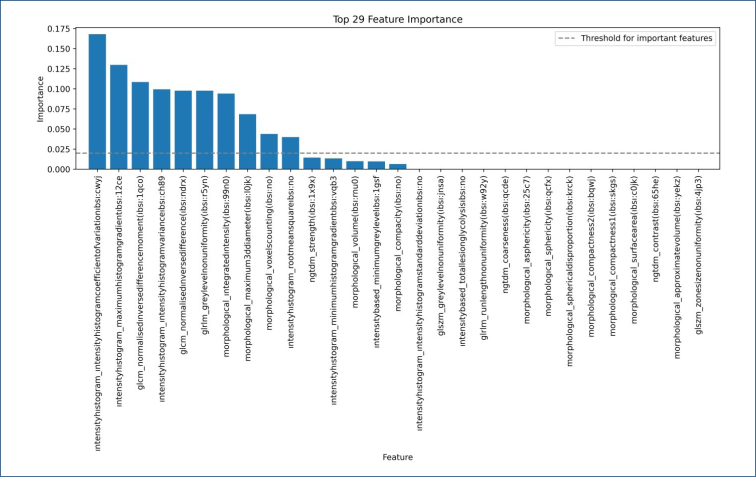This screenshot has width=756, height=477.
Task: Click the label "morphological_sphericity(ibsi:qcfx)"
Action: [x=548, y=246]
